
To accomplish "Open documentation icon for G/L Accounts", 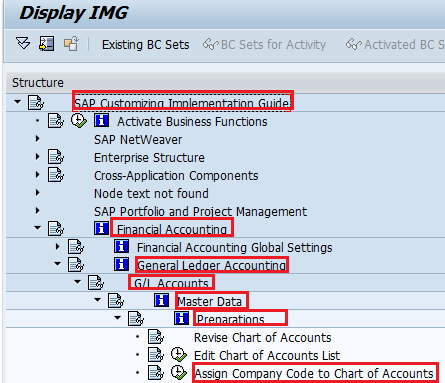I will (x=96, y=282).
